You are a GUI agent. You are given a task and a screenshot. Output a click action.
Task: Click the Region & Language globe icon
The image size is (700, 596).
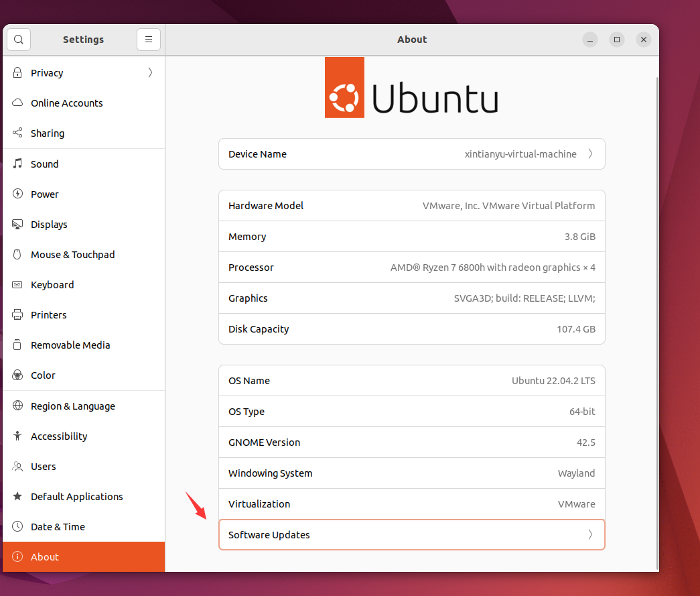tap(17, 406)
